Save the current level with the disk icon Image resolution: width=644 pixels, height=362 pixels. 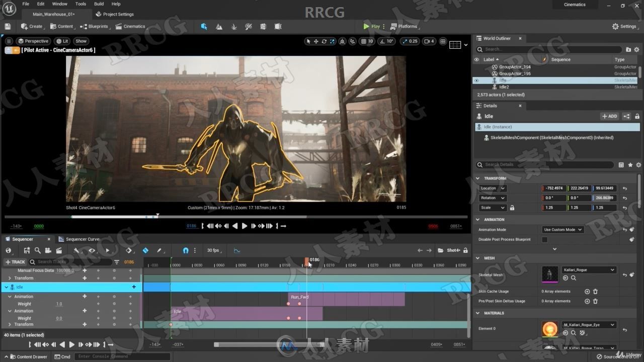coord(8,26)
